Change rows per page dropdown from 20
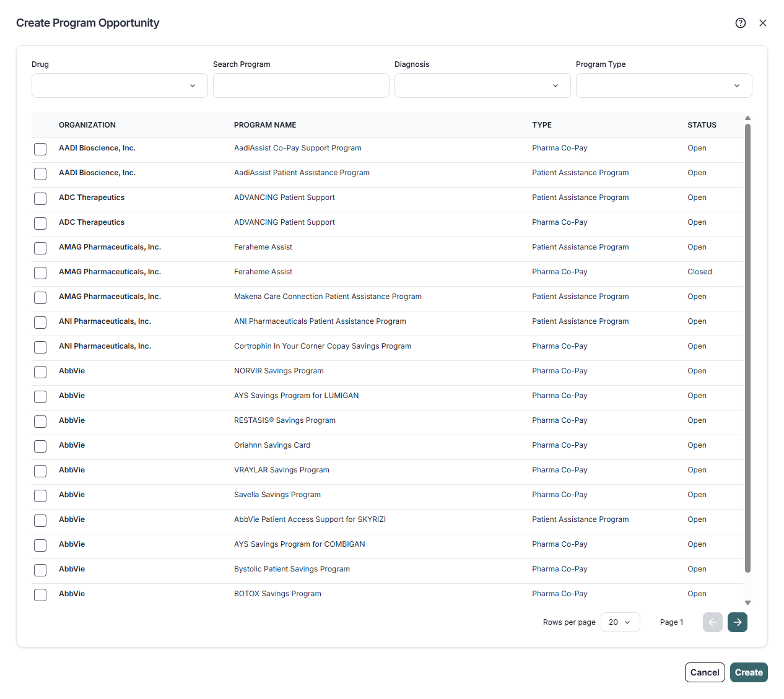 pos(620,622)
